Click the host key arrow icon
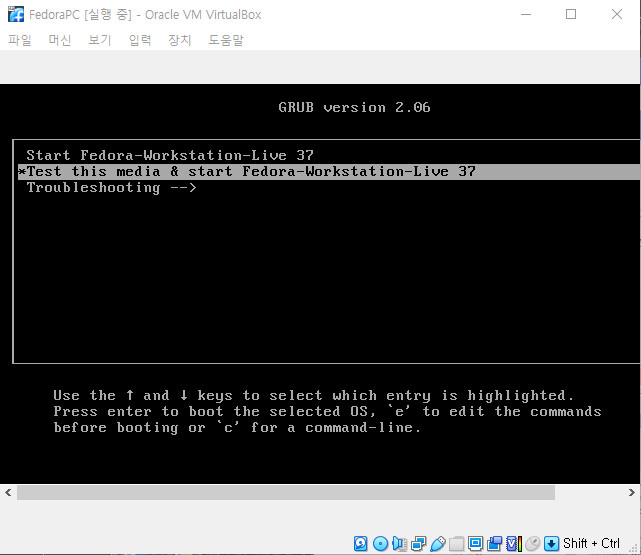This screenshot has width=641, height=555. pyautogui.click(x=551, y=544)
